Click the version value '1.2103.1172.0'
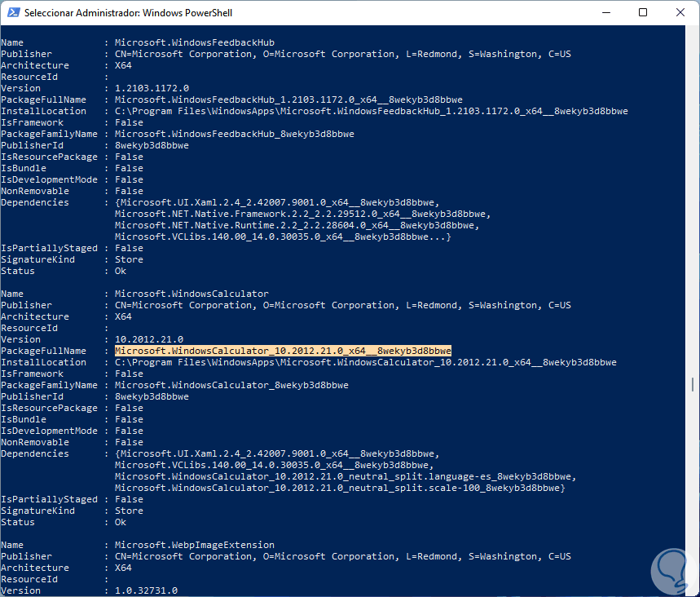The height and width of the screenshot is (597, 700). 152,88
